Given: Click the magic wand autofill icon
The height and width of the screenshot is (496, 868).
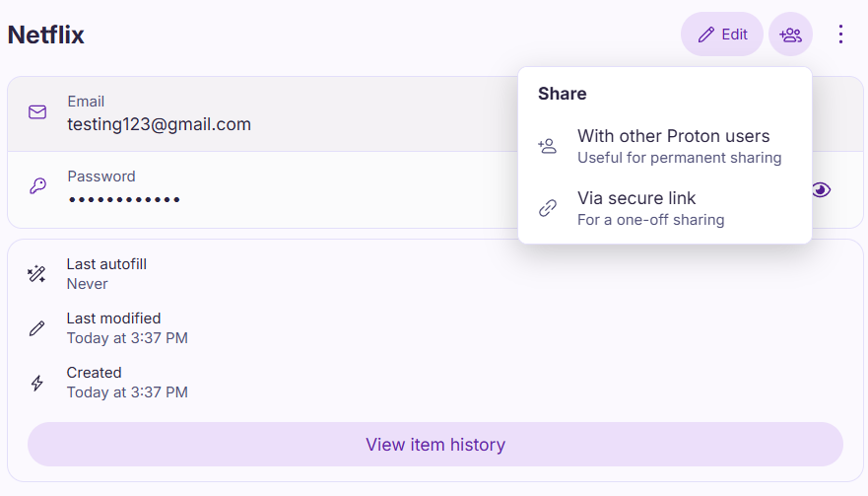Looking at the screenshot, I should (x=37, y=274).
